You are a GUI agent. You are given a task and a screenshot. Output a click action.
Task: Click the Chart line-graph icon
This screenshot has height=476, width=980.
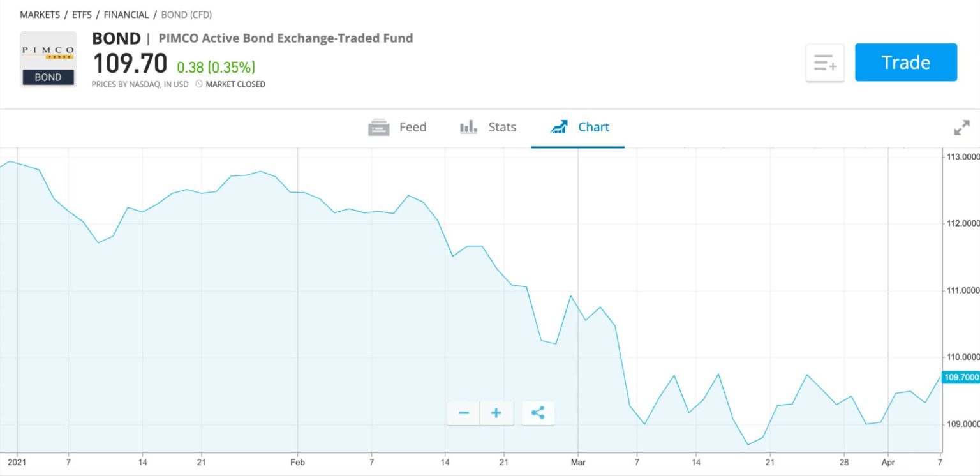pyautogui.click(x=560, y=127)
